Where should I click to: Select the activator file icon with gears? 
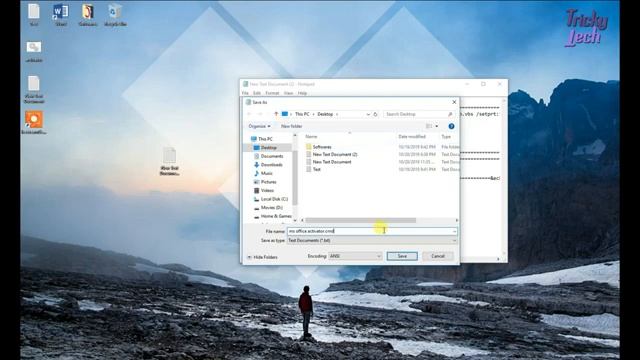click(x=34, y=51)
